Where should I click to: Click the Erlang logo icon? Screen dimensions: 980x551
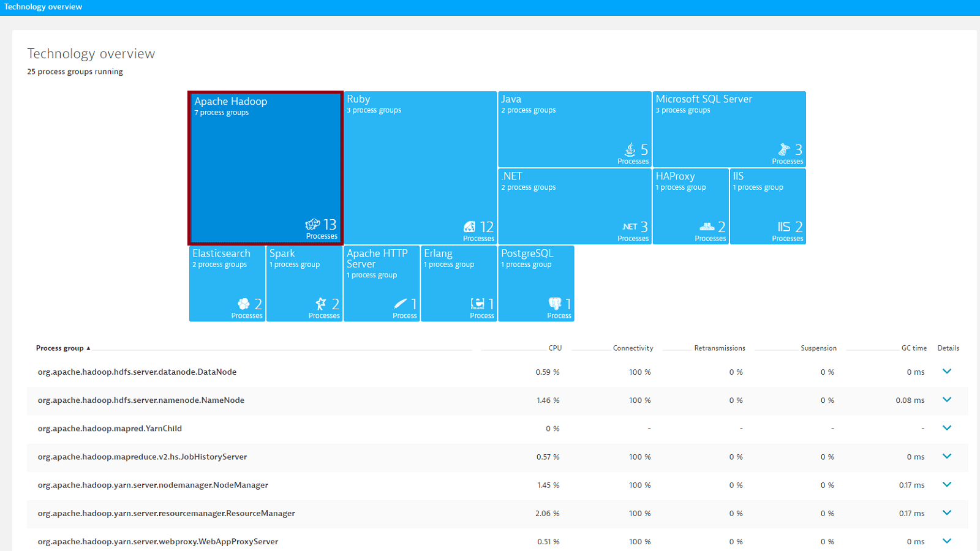pyautogui.click(x=478, y=304)
